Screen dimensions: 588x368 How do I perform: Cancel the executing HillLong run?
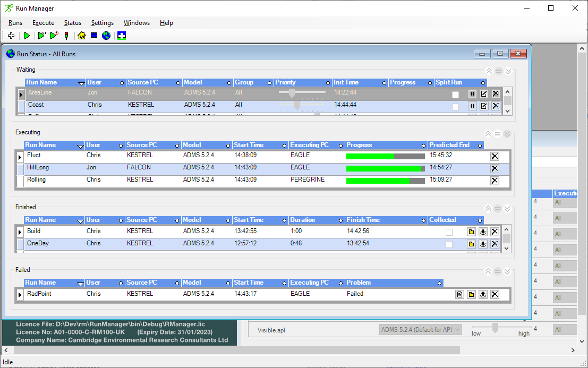[495, 168]
